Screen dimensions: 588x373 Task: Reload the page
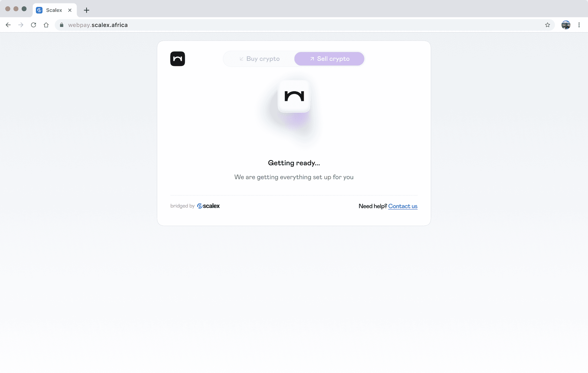[x=33, y=25]
